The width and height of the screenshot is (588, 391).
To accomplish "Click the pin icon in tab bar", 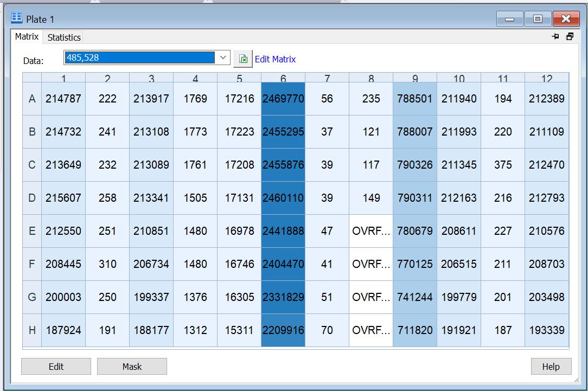I will click(555, 37).
